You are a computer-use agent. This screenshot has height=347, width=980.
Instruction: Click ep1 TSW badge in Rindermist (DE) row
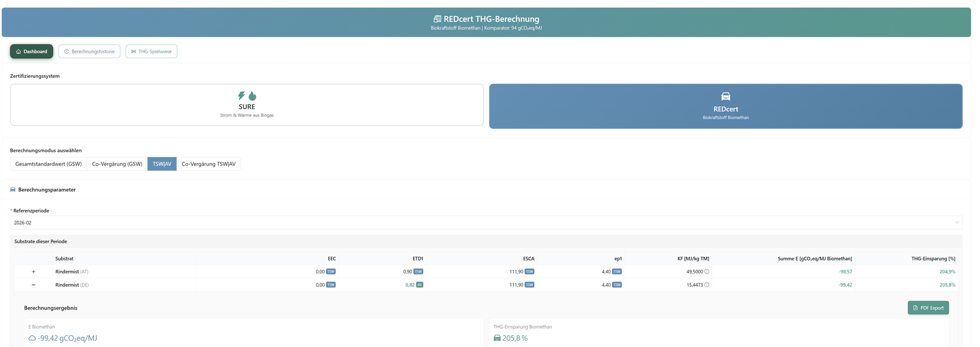617,285
